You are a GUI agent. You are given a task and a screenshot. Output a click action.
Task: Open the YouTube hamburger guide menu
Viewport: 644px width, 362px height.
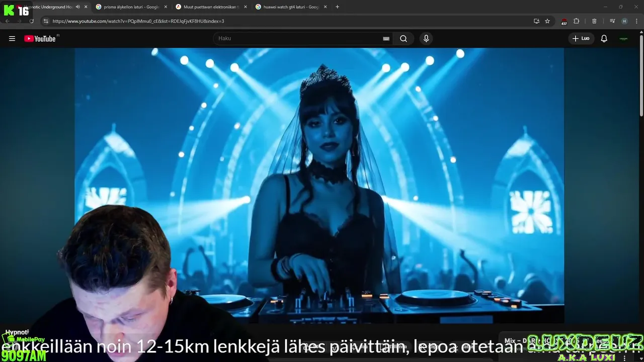[12, 39]
